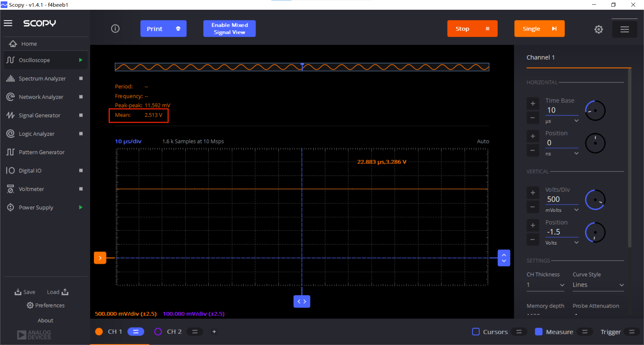Open general settings gear icon

pos(599,29)
